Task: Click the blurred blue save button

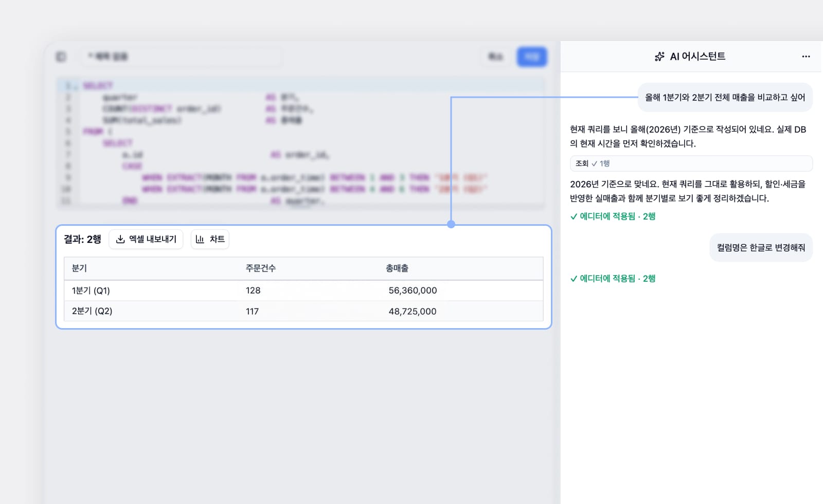Action: pyautogui.click(x=532, y=57)
